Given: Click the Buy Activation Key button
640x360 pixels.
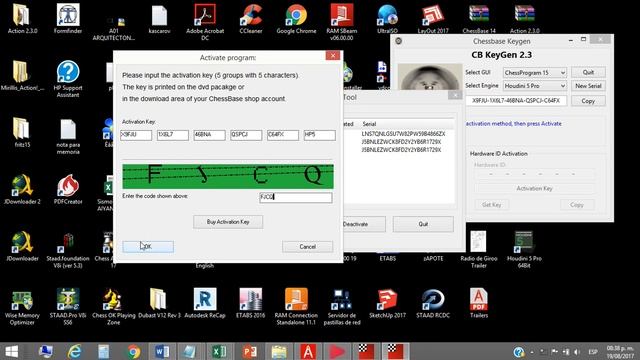Looking at the screenshot, I should [228, 222].
